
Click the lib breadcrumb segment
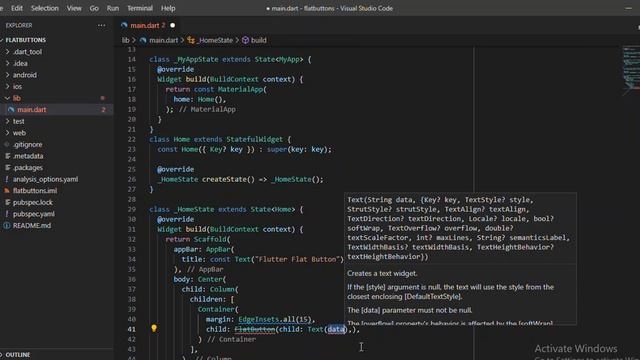point(125,40)
